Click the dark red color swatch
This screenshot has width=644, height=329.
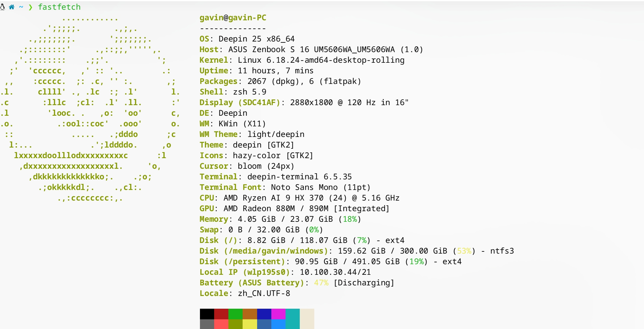(x=221, y=314)
